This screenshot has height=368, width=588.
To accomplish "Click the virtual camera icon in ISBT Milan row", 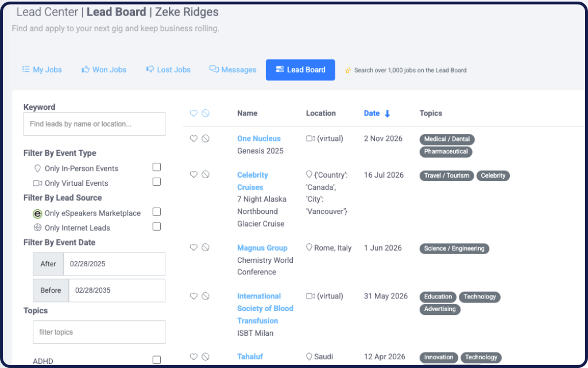I will [x=311, y=296].
